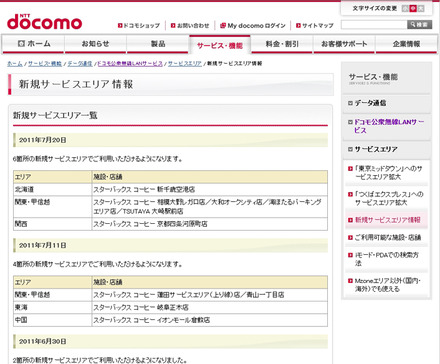Open My docomo ログイン link
Viewport: 440px width, 364px height.
click(x=253, y=25)
